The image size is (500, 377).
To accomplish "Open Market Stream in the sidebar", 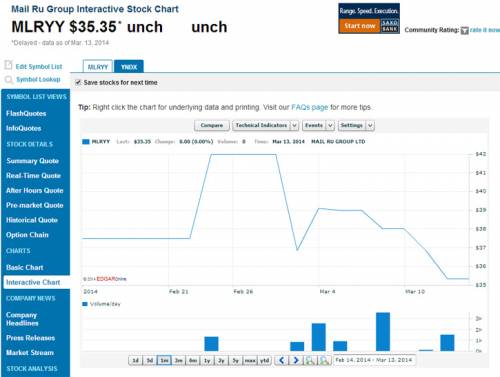I will click(x=30, y=353).
